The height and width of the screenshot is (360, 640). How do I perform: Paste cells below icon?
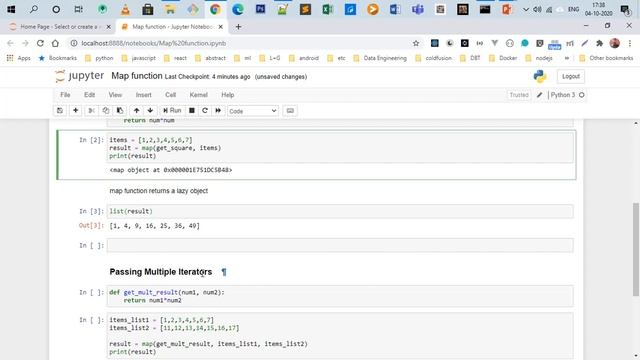click(120, 111)
